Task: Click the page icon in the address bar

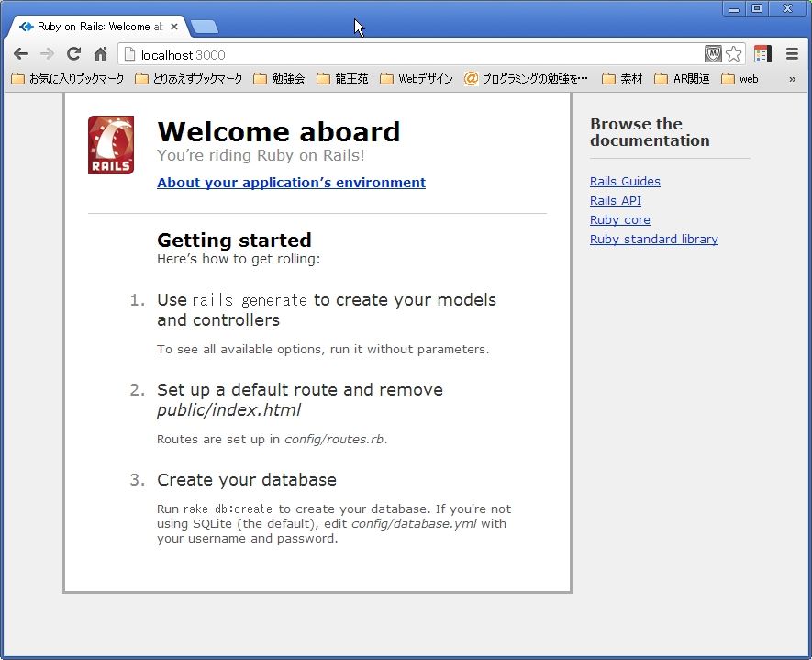Action: click(x=130, y=54)
